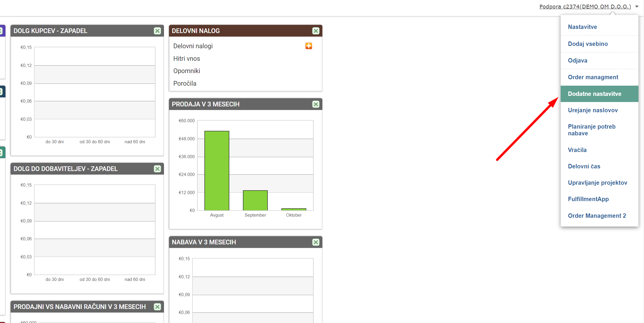Close the Delovni nalog widget

click(x=316, y=31)
